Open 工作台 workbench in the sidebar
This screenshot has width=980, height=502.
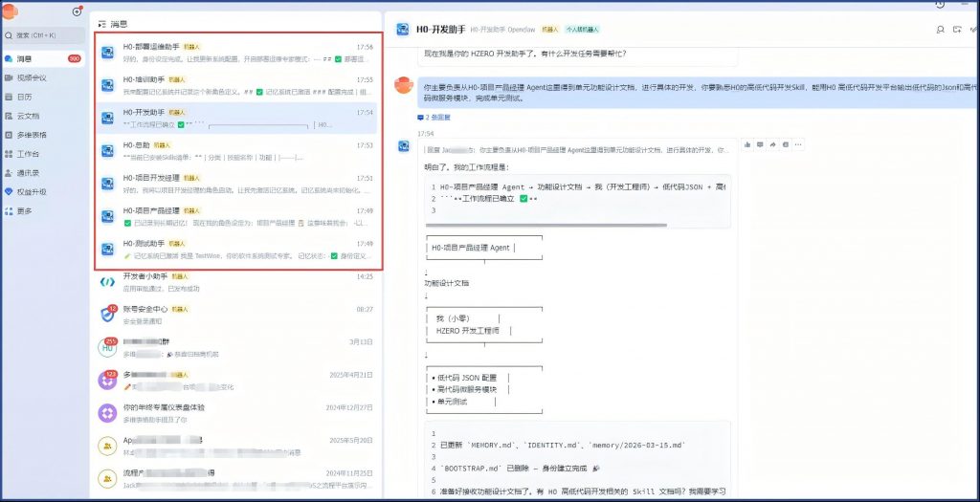28,154
